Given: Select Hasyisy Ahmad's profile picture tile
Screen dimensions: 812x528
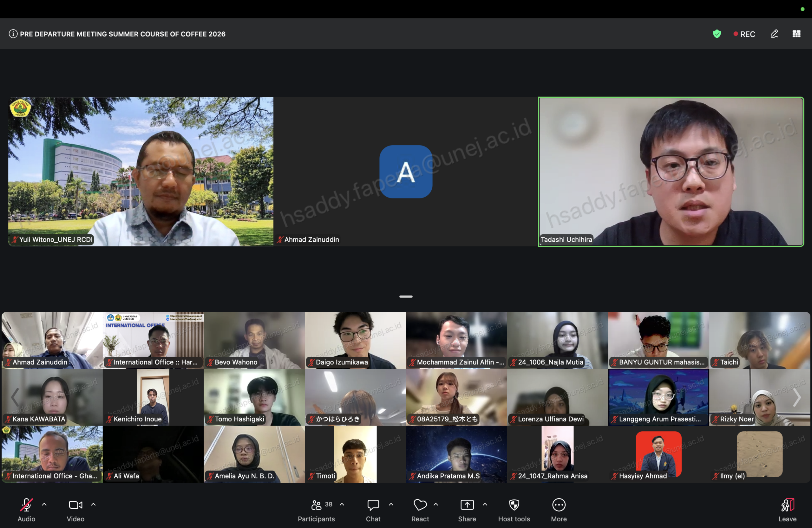Looking at the screenshot, I should 658,454.
